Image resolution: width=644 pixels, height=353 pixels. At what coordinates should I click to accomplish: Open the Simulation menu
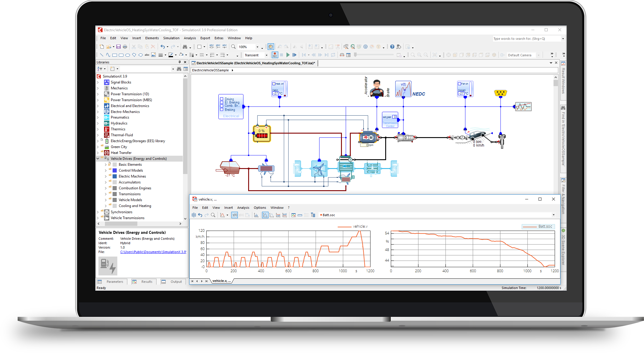[x=171, y=38]
